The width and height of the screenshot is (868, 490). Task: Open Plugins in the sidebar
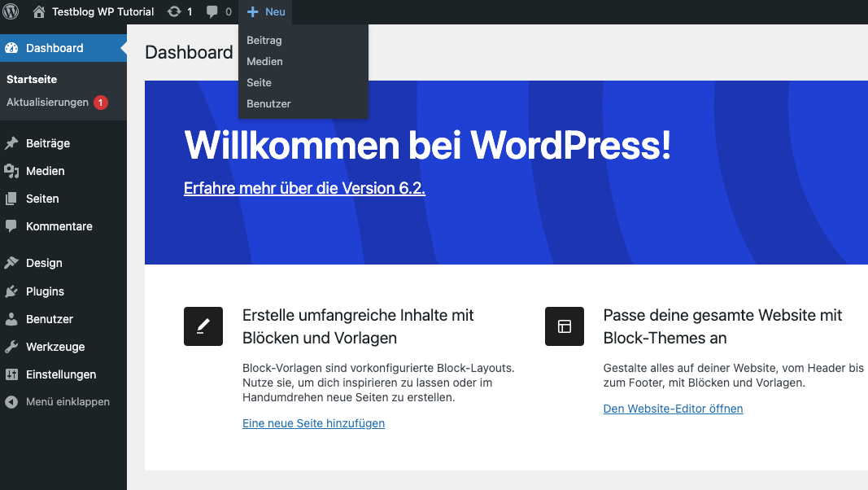coord(63,291)
